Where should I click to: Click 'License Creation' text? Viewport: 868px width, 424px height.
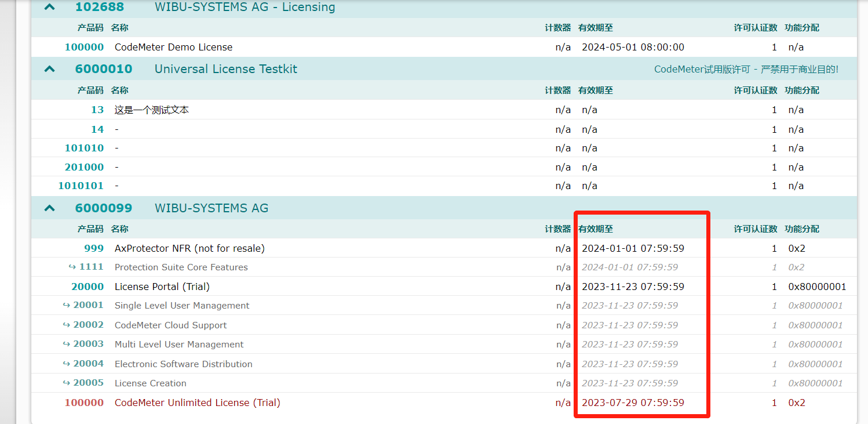[151, 383]
